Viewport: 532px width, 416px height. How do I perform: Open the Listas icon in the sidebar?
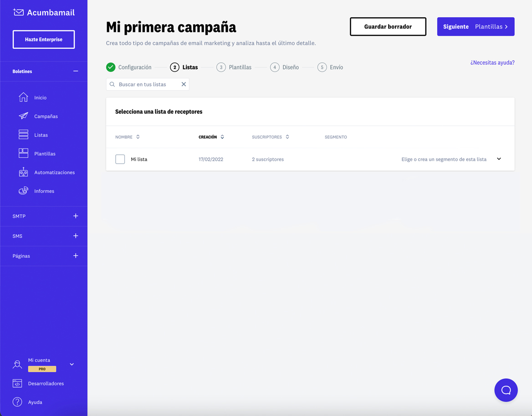pyautogui.click(x=23, y=134)
